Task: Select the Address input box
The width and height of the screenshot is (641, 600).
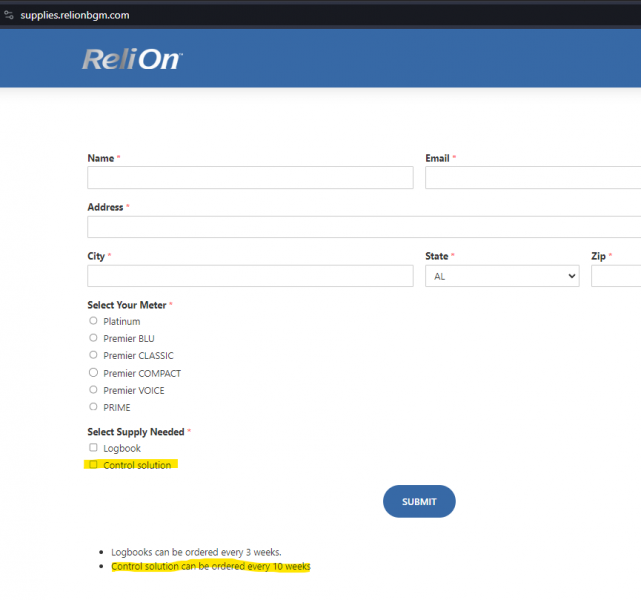Action: point(364,227)
